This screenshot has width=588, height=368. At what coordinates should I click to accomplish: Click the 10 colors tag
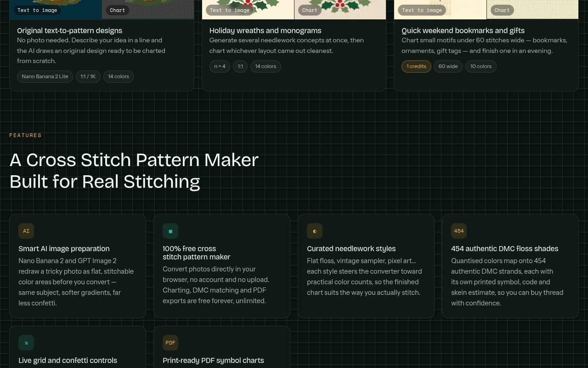(481, 66)
